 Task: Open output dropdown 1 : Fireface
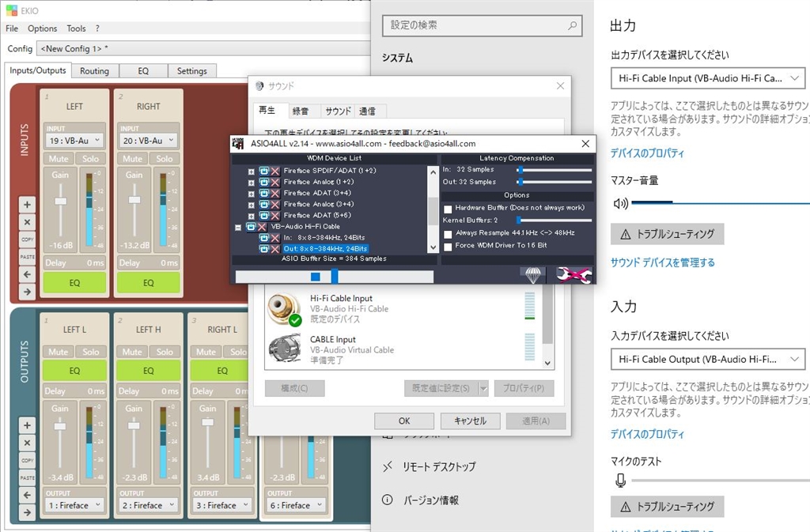(x=74, y=505)
